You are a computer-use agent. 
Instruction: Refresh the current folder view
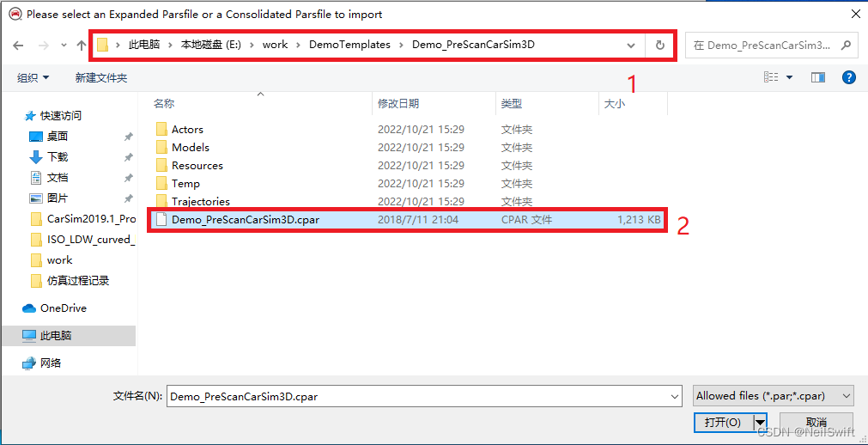(659, 46)
